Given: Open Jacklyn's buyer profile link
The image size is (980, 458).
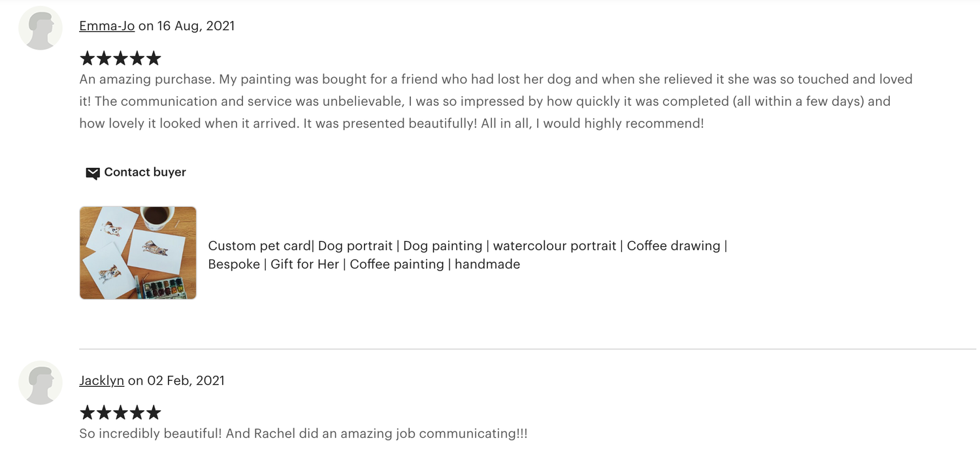Looking at the screenshot, I should [x=102, y=380].
